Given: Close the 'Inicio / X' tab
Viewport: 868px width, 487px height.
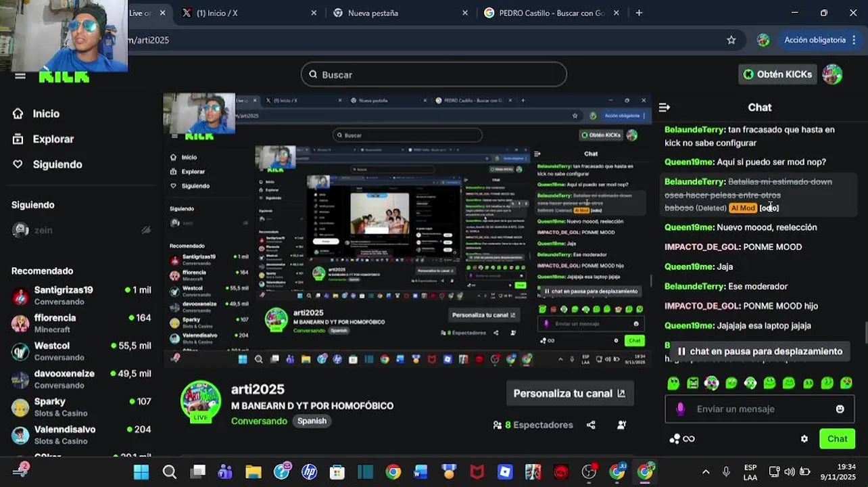Looking at the screenshot, I should pos(314,13).
